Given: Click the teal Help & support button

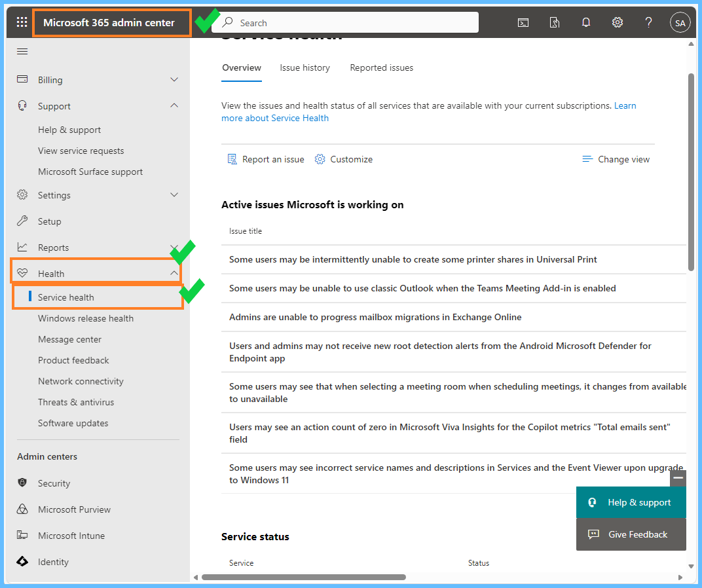Looking at the screenshot, I should pyautogui.click(x=631, y=502).
